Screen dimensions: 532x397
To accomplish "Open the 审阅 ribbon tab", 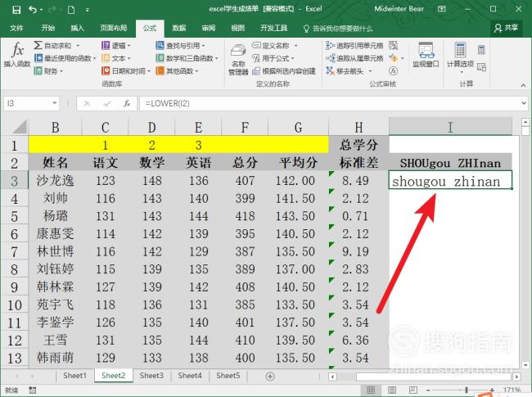I will (x=209, y=28).
